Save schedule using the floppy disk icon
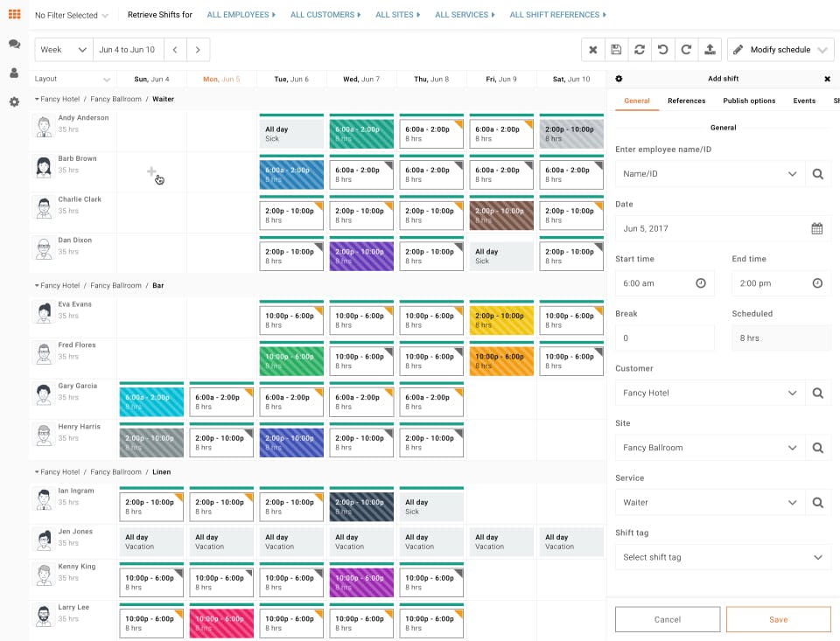840x641 pixels. click(x=616, y=50)
